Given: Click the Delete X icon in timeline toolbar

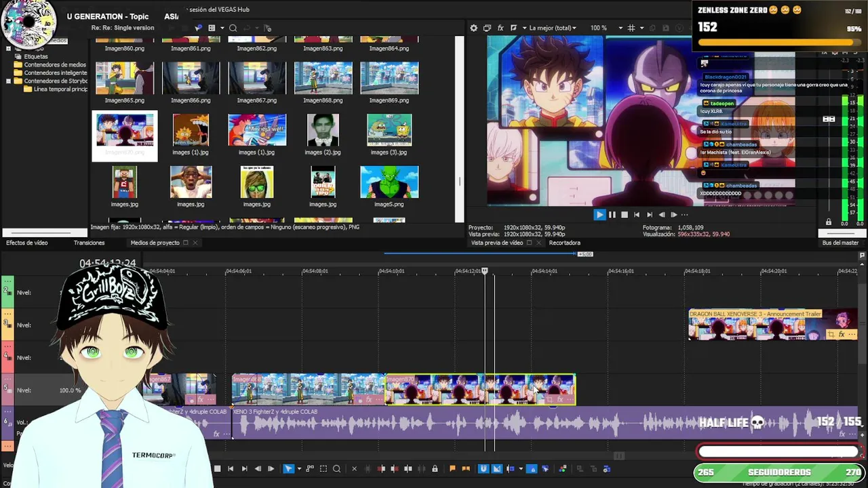Looking at the screenshot, I should pyautogui.click(x=354, y=468).
